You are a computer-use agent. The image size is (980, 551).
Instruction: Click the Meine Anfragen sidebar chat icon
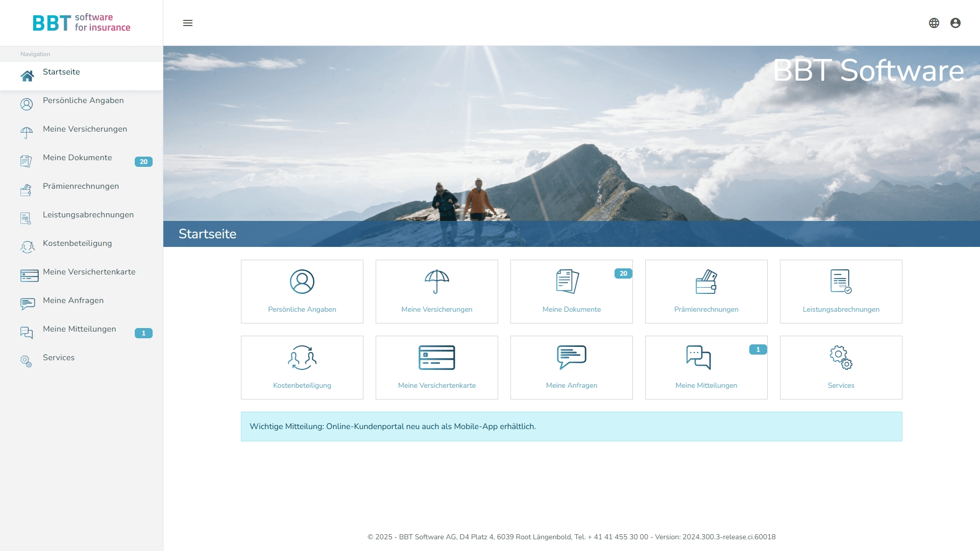[x=28, y=304]
